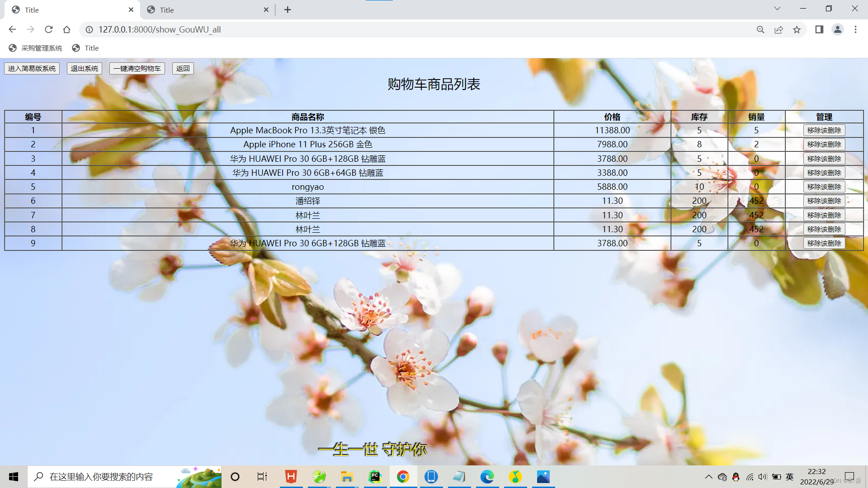Click the 库存 column header
Image resolution: width=868 pixels, height=488 pixels.
tap(699, 117)
